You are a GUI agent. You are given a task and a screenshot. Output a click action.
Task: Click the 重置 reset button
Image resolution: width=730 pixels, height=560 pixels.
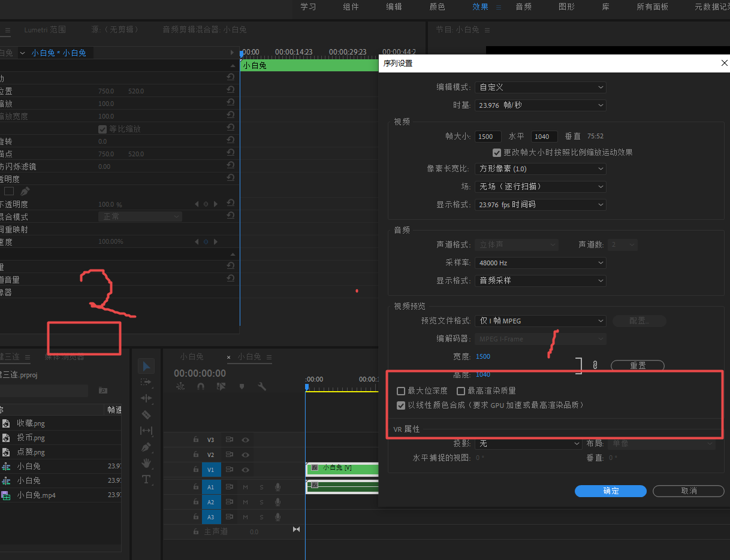[638, 365]
